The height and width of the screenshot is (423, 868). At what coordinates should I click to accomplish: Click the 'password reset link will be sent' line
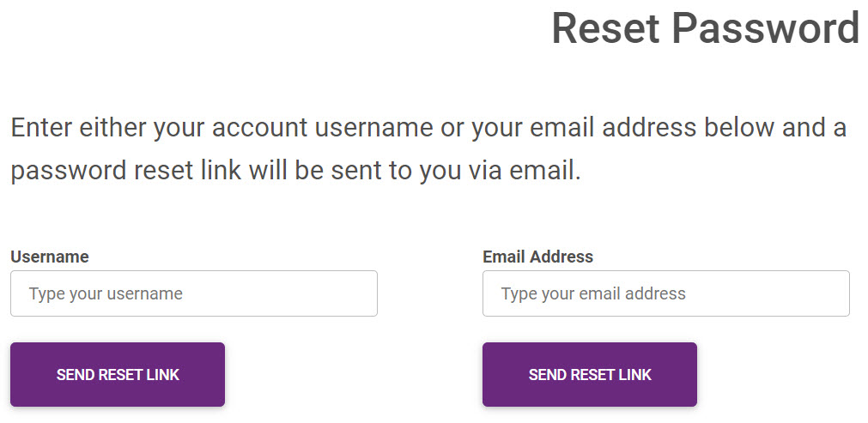295,170
